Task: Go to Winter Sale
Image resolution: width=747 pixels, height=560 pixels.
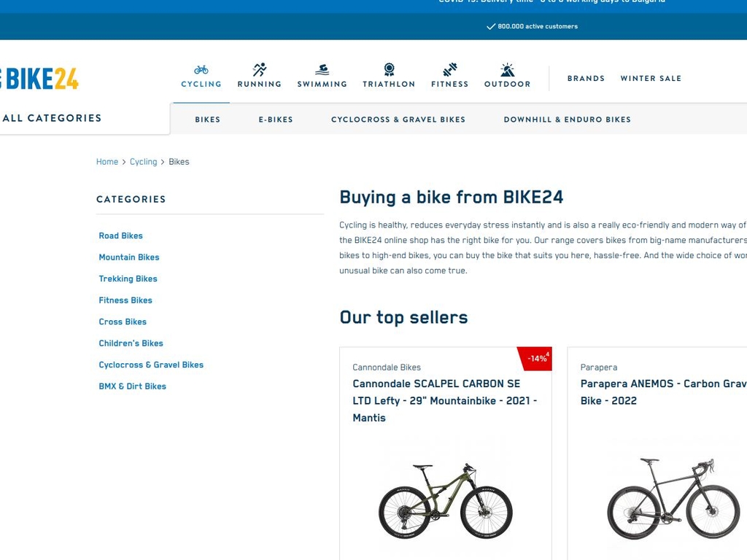Action: (x=651, y=79)
